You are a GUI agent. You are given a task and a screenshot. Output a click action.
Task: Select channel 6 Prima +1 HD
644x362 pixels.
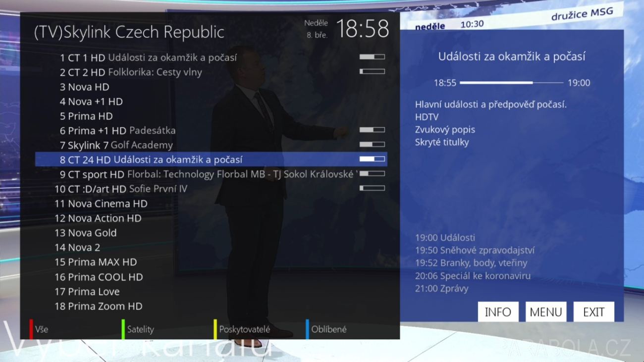pyautogui.click(x=211, y=131)
